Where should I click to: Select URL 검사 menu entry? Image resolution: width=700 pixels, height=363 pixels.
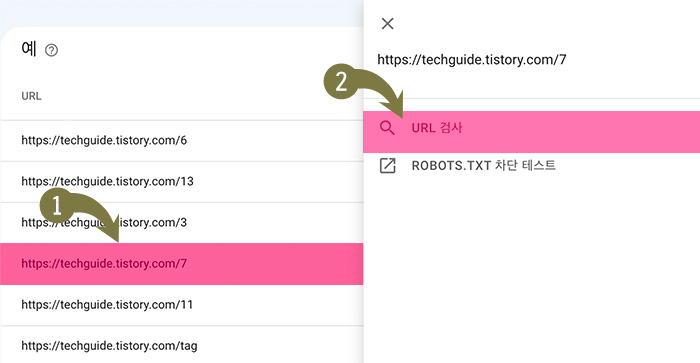pyautogui.click(x=531, y=132)
